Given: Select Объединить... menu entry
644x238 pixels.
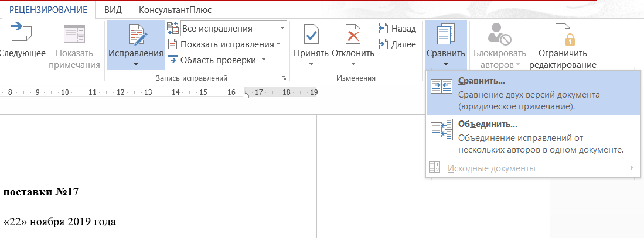Looking at the screenshot, I should tap(533, 136).
